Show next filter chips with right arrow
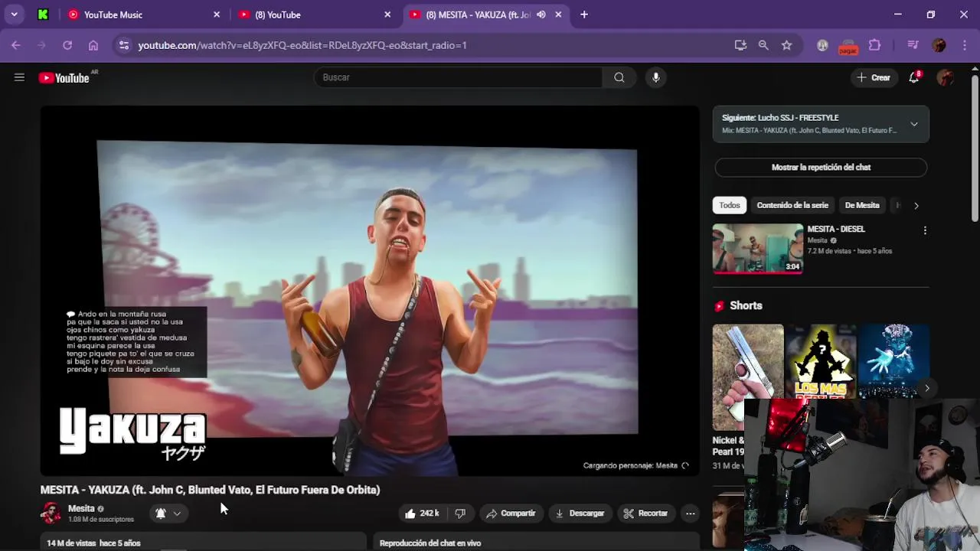The height and width of the screenshot is (551, 980). click(x=916, y=205)
